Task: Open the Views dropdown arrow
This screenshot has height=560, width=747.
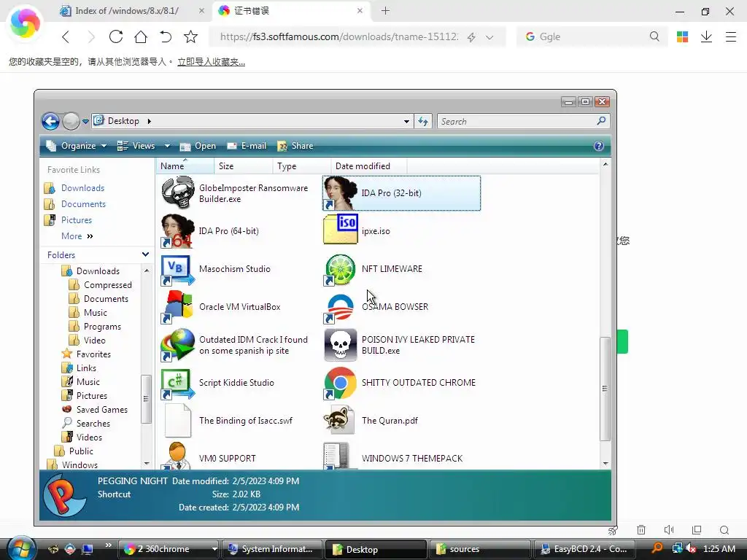Action: (x=167, y=146)
